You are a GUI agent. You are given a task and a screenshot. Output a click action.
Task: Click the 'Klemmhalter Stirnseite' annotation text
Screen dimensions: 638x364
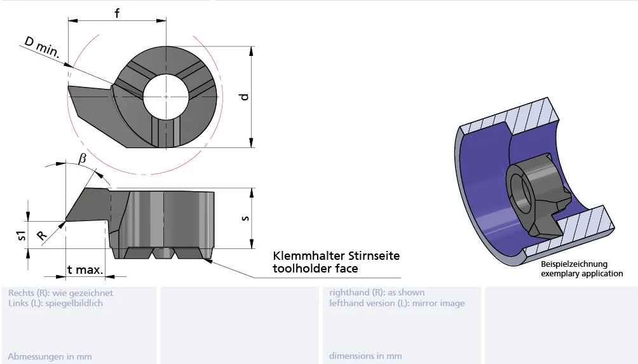click(336, 255)
